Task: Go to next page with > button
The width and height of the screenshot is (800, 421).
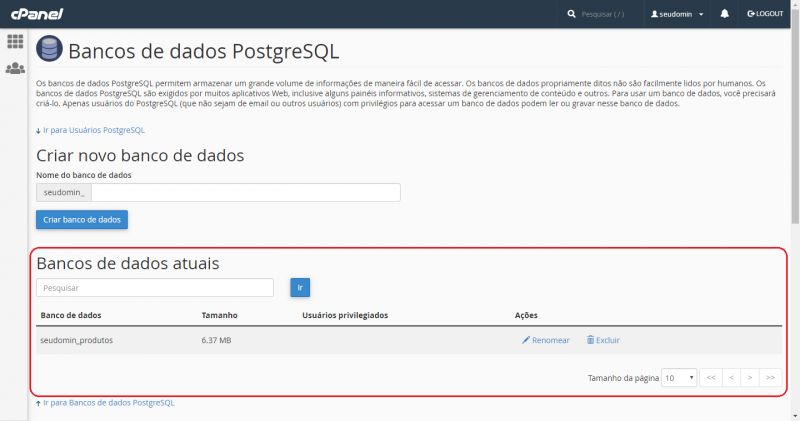Action: pyautogui.click(x=750, y=378)
